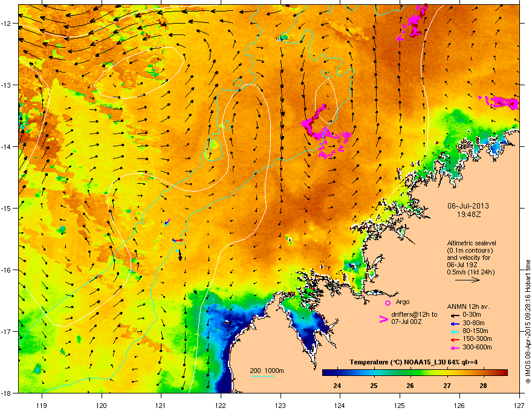Click the latitude axis label -14
532x411 pixels.
click(x=7, y=147)
